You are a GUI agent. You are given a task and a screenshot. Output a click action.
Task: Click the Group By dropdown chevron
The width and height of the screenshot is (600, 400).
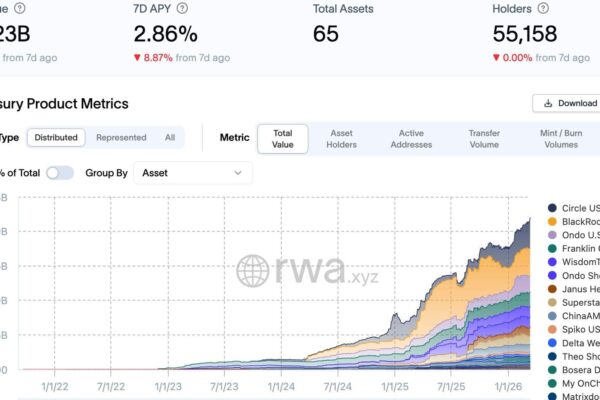coord(238,173)
